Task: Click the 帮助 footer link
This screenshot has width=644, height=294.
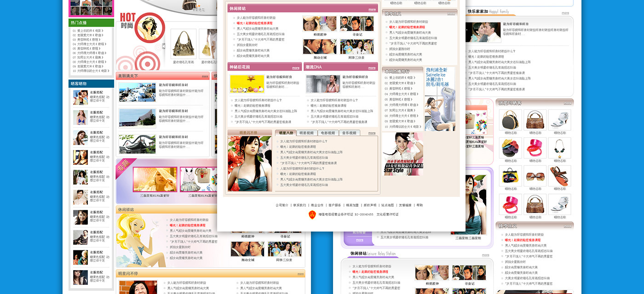Action: tap(420, 205)
